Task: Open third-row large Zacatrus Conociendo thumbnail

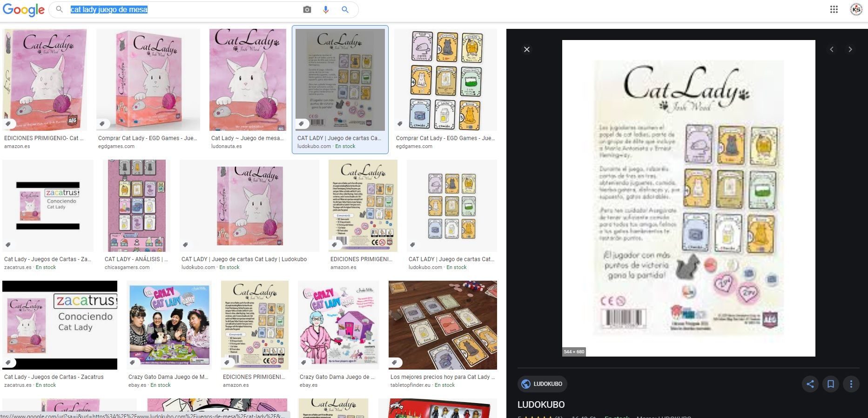Action: [x=60, y=325]
